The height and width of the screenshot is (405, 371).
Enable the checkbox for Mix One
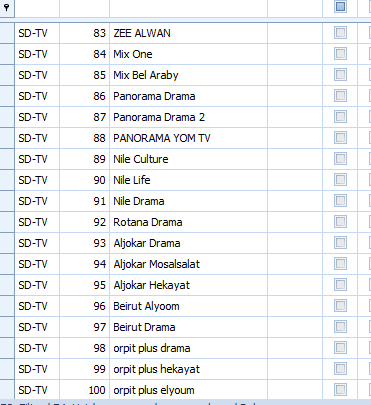pyautogui.click(x=340, y=54)
